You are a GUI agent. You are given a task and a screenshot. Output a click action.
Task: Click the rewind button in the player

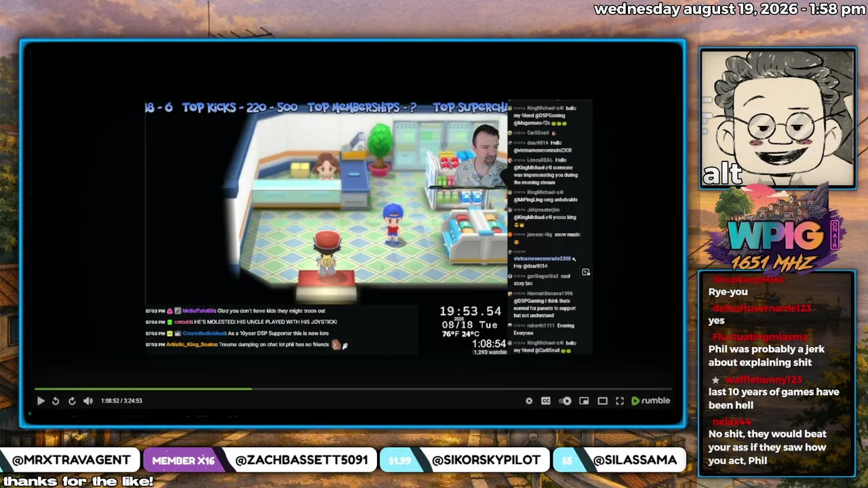[56, 401]
